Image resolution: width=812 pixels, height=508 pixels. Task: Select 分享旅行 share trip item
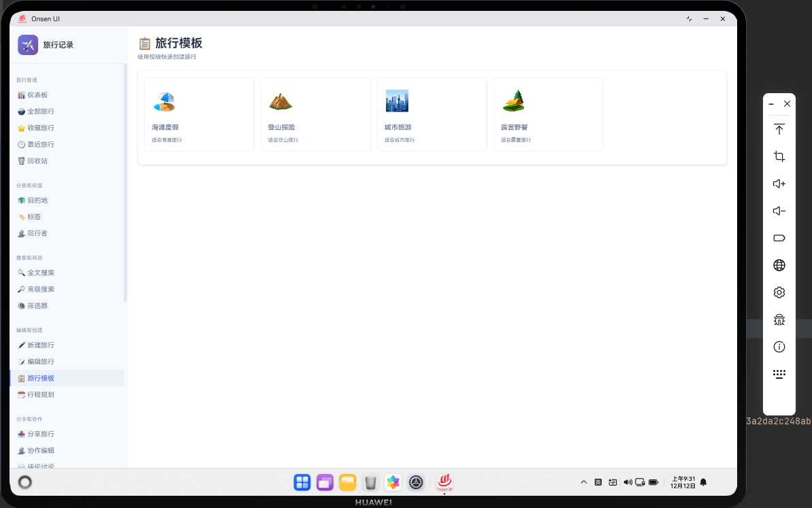tap(67, 434)
